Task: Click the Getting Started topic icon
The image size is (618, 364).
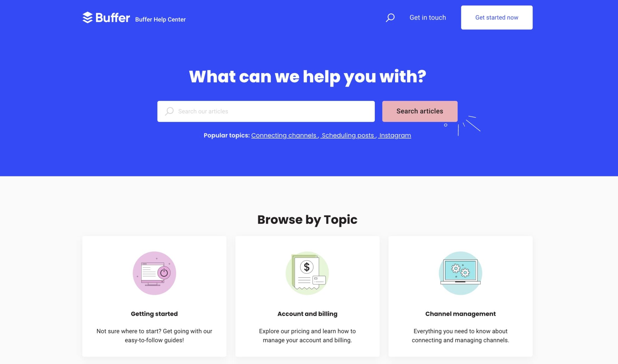Action: tap(154, 273)
